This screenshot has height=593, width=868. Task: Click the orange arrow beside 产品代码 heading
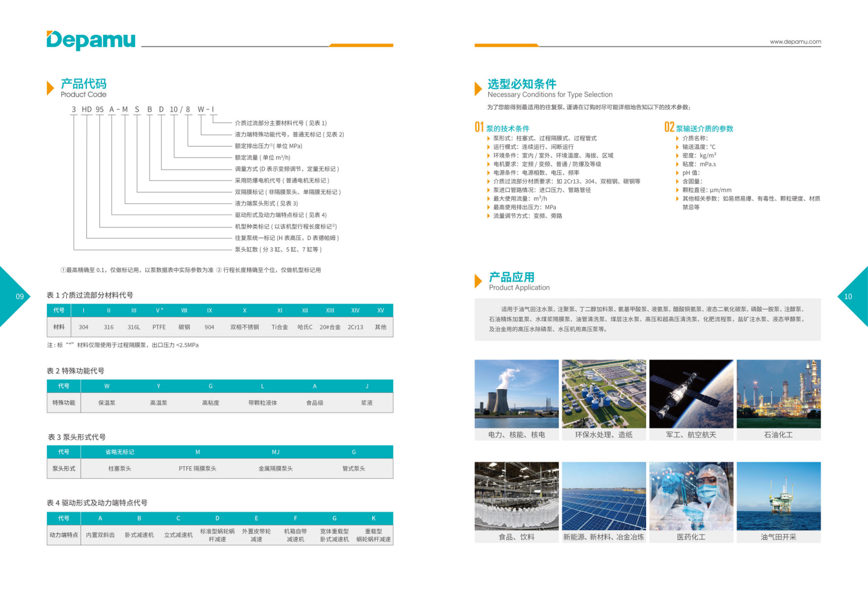(51, 88)
